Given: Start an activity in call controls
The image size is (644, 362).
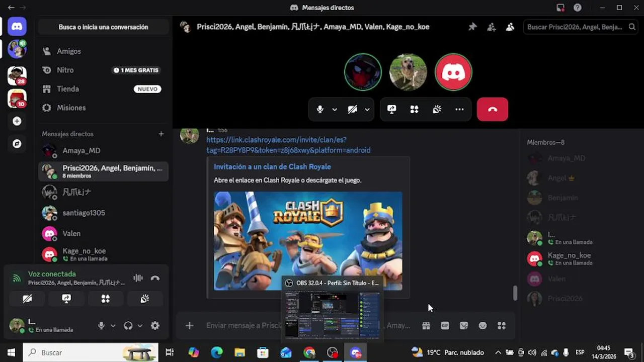Looking at the screenshot, I should (415, 109).
